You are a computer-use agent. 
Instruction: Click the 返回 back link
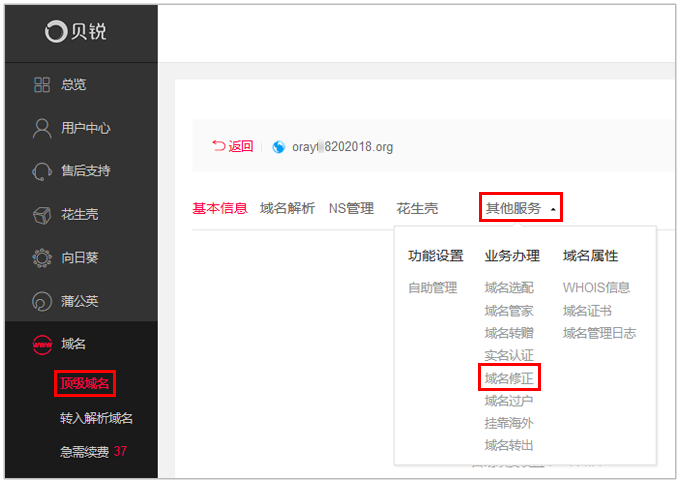click(233, 146)
